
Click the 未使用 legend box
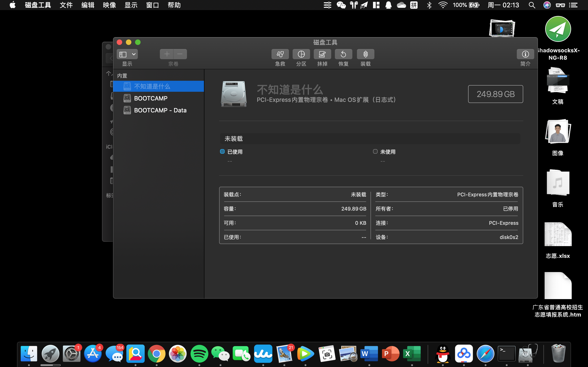(x=375, y=151)
